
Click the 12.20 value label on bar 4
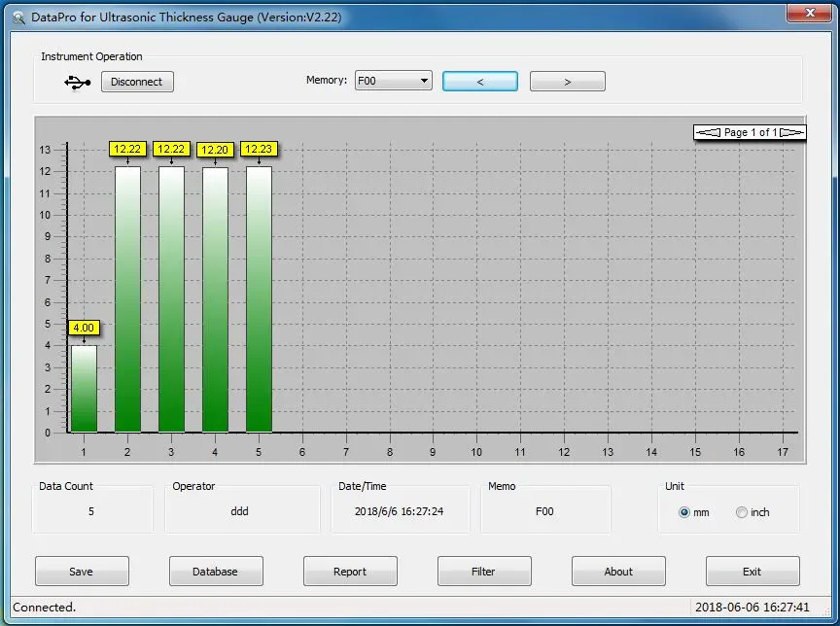point(215,150)
